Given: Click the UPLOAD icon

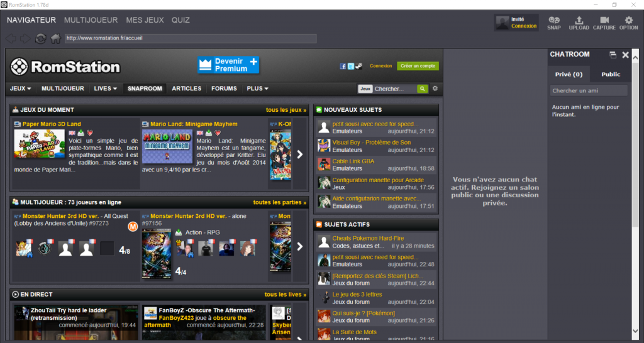Looking at the screenshot, I should tap(579, 23).
